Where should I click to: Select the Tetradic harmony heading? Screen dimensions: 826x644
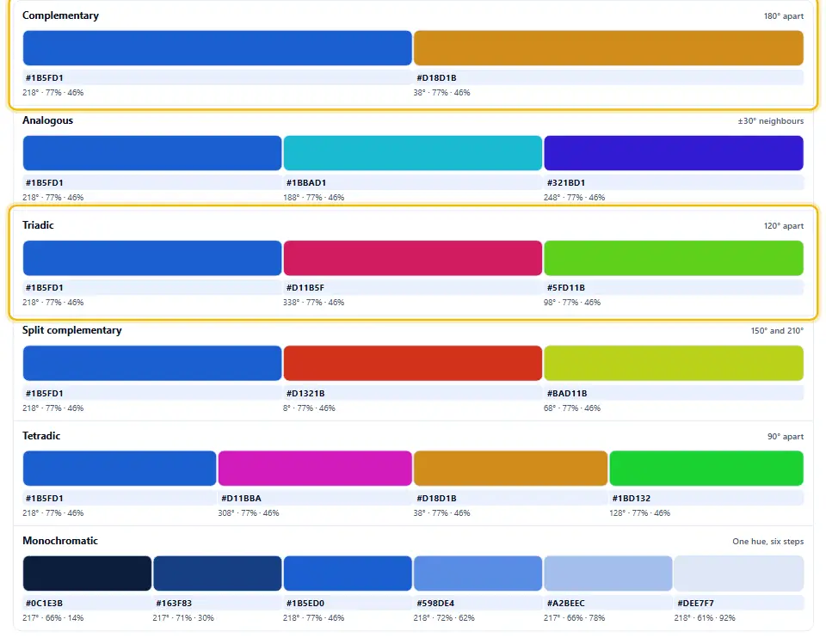[41, 435]
